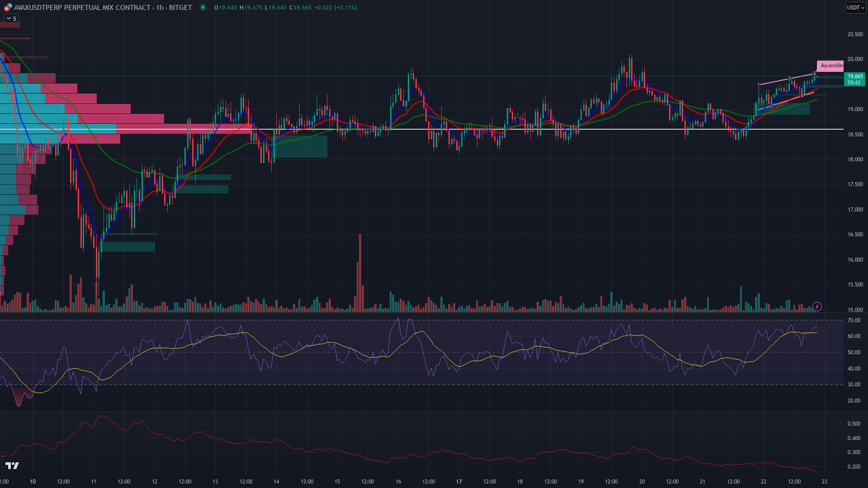Screen dimensions: 868x488
Task: Click pattern point 5 marker
Action: [x=815, y=74]
